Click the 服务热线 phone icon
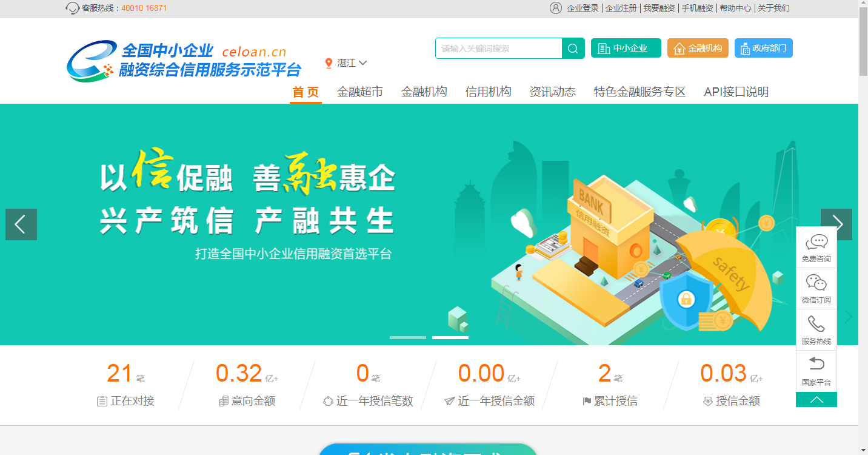Screen dimensions: 868x455 (x=816, y=324)
